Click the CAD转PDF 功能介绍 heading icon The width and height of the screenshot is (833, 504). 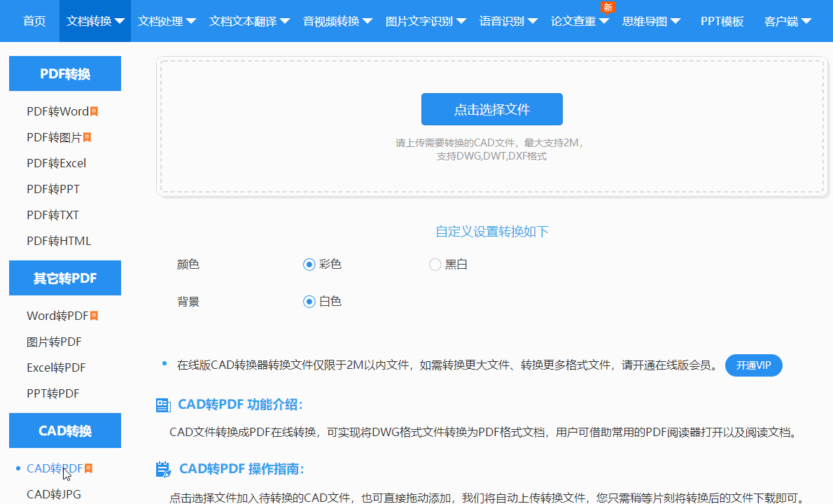click(163, 405)
